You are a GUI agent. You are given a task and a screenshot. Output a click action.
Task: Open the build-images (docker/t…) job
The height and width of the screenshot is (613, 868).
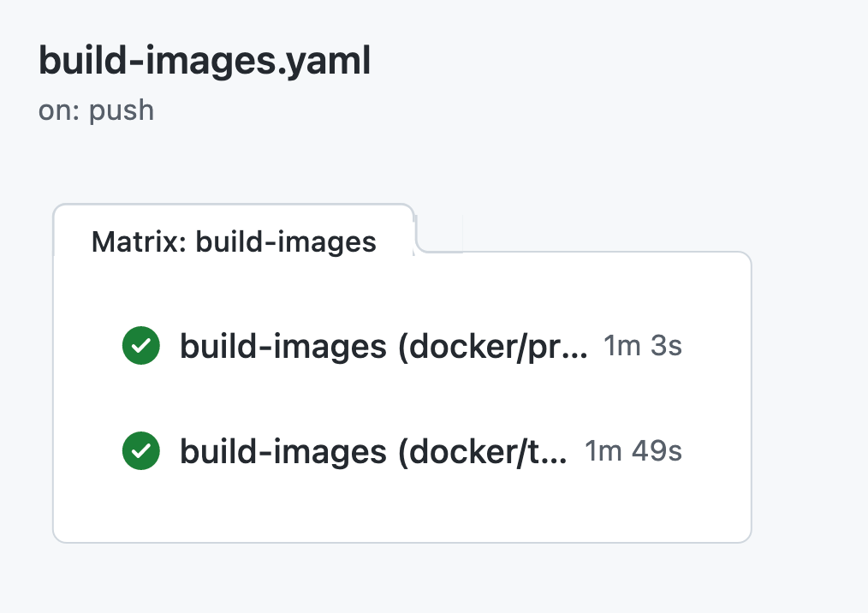[x=373, y=451]
